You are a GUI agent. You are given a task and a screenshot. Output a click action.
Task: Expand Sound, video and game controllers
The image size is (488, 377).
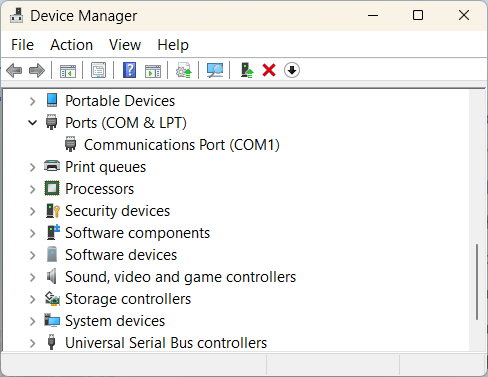(32, 277)
